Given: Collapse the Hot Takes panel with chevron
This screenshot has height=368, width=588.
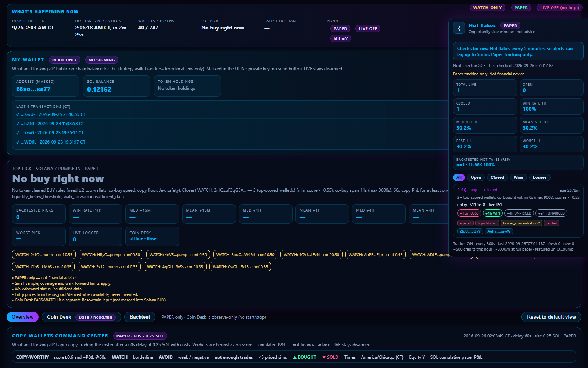Looking at the screenshot, I should [459, 28].
